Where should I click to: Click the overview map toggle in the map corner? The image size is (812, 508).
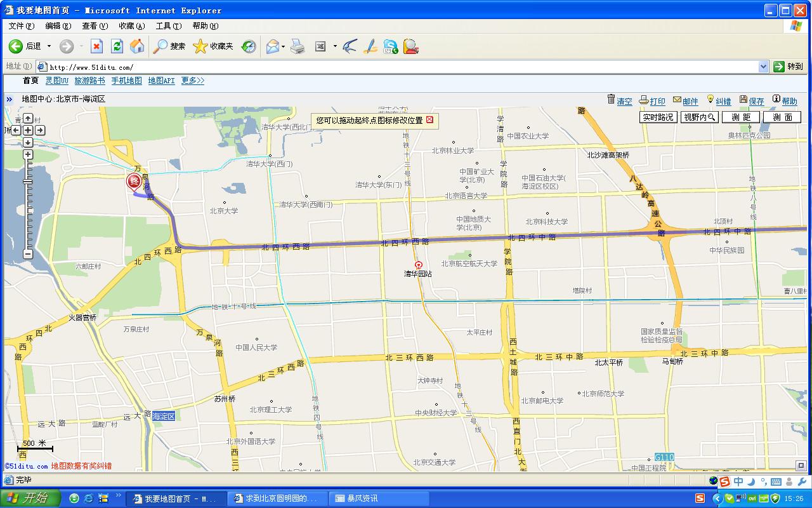(x=801, y=466)
